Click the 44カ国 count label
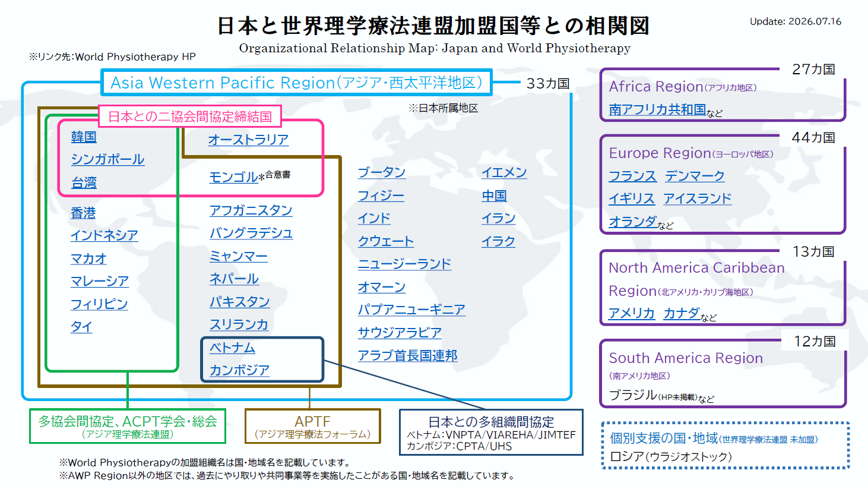 point(813,138)
